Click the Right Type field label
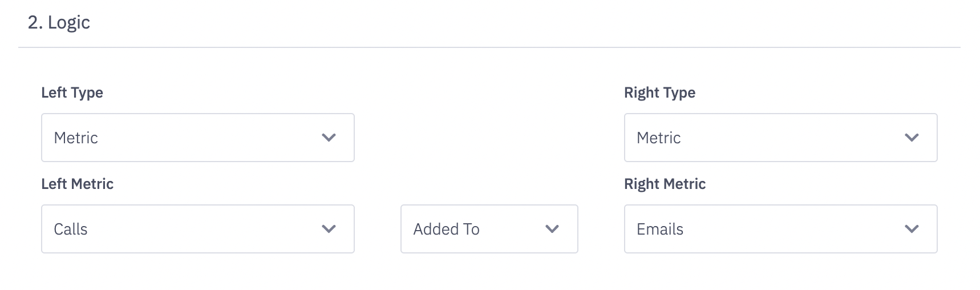This screenshot has height=290, width=980. (x=659, y=92)
